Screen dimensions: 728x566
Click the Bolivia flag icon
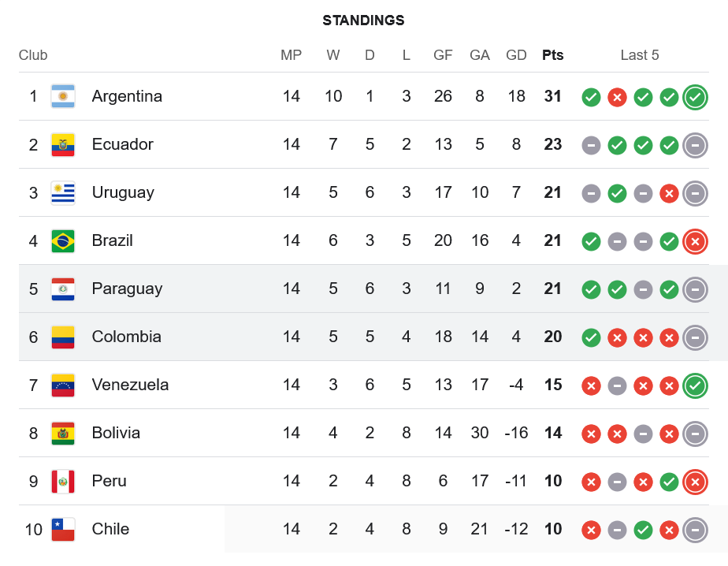(x=63, y=433)
